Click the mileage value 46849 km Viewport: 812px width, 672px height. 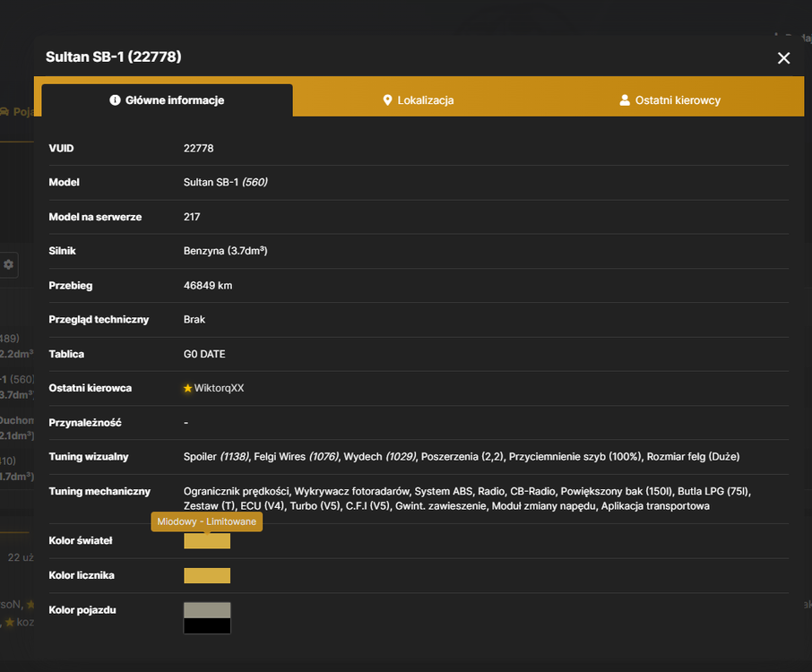coord(208,285)
